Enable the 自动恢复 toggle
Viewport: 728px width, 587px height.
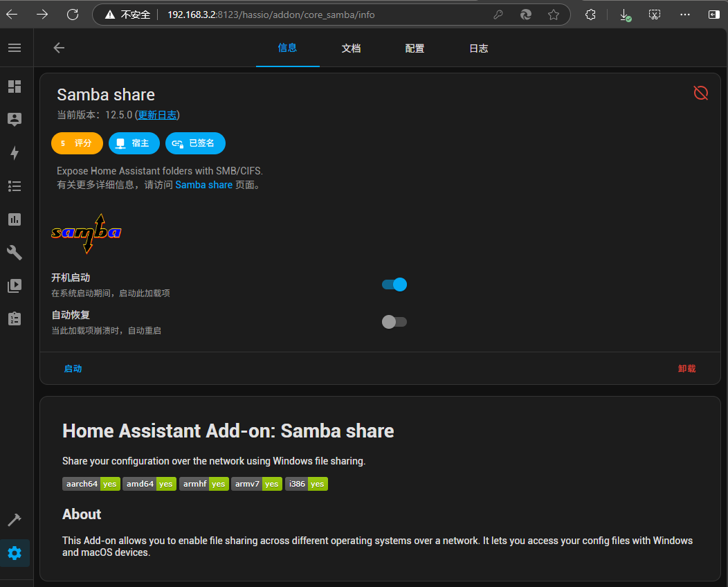394,322
